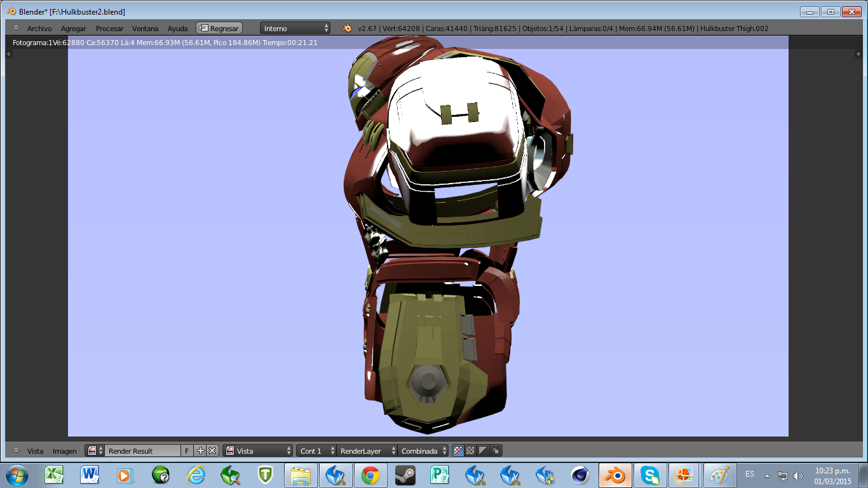Open the green help disc taskbar icon
Image resolution: width=868 pixels, height=488 pixels.
pos(160,475)
